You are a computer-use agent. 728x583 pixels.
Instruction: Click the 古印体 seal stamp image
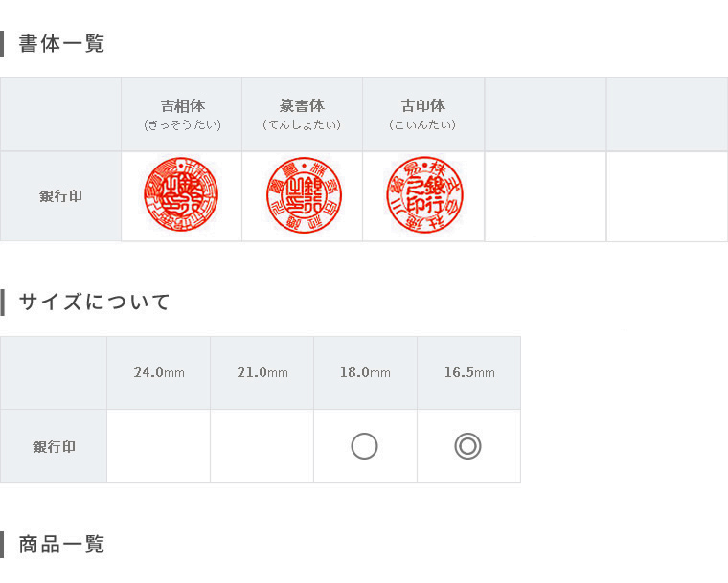pos(424,194)
